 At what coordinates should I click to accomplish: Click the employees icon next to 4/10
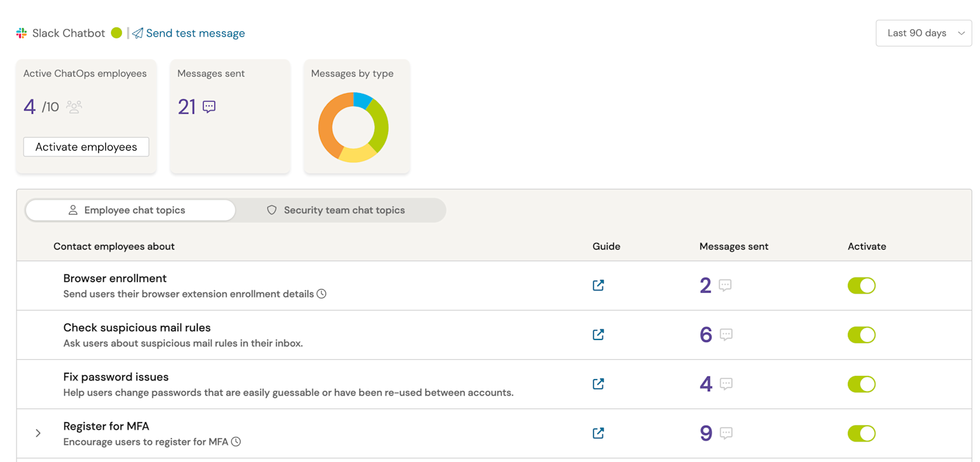[74, 107]
